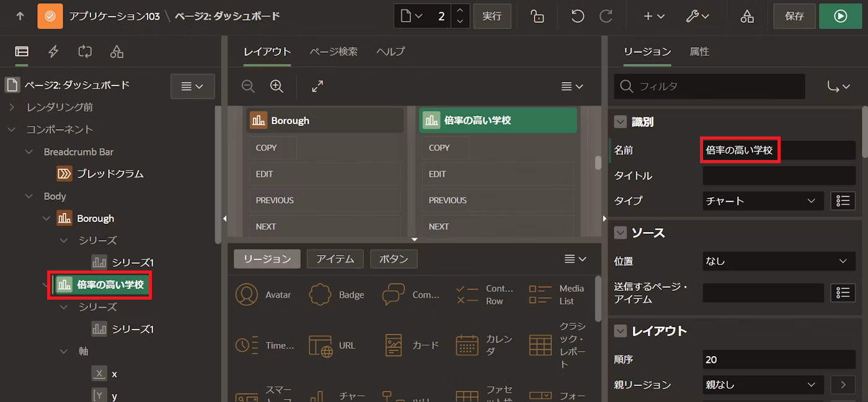Click the expand layout icon
Screen dimensions: 868x402
coord(317,87)
